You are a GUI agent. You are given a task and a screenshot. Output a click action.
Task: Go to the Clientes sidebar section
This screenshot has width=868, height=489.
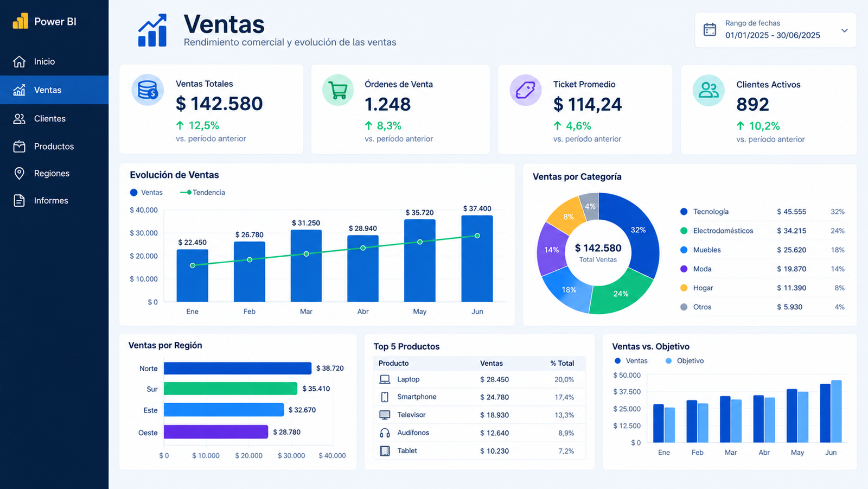tap(54, 118)
